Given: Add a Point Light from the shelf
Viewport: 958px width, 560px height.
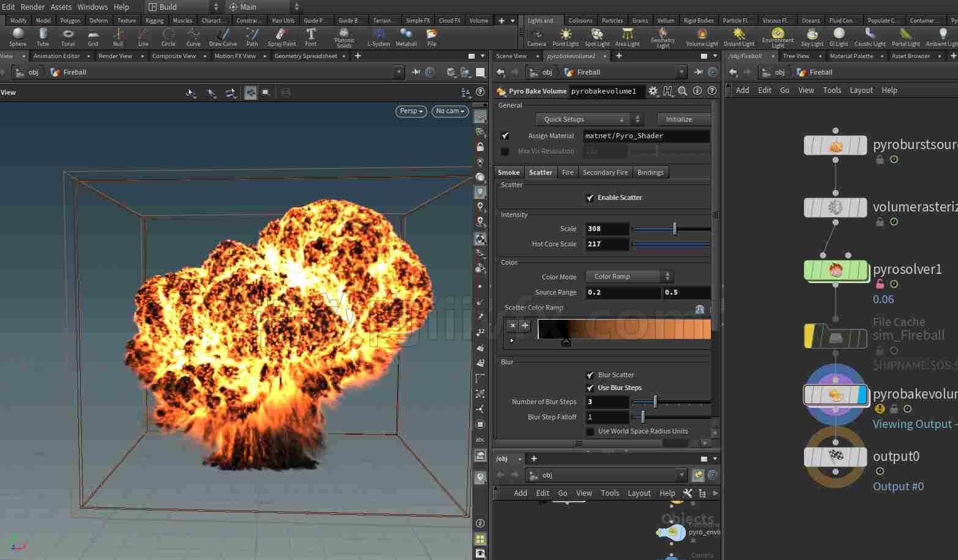Looking at the screenshot, I should tap(565, 37).
